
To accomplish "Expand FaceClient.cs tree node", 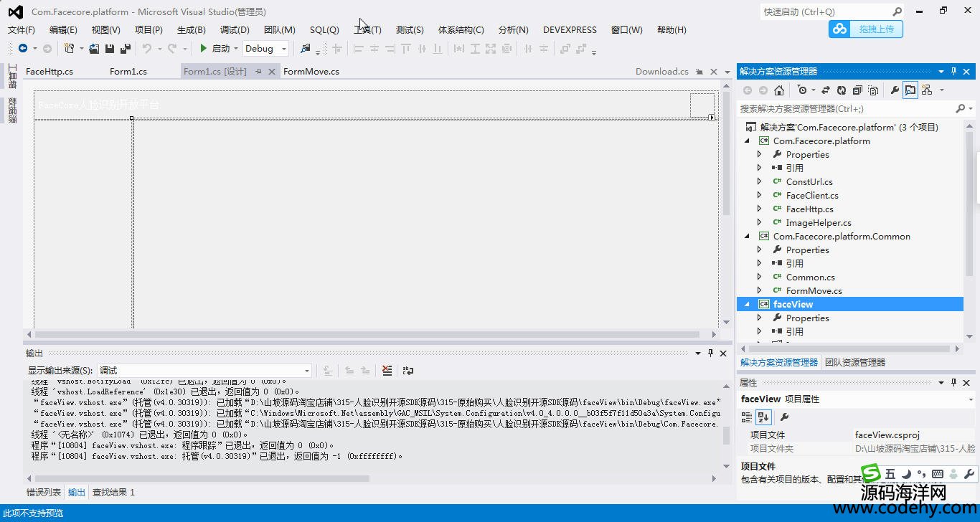I will coord(760,195).
